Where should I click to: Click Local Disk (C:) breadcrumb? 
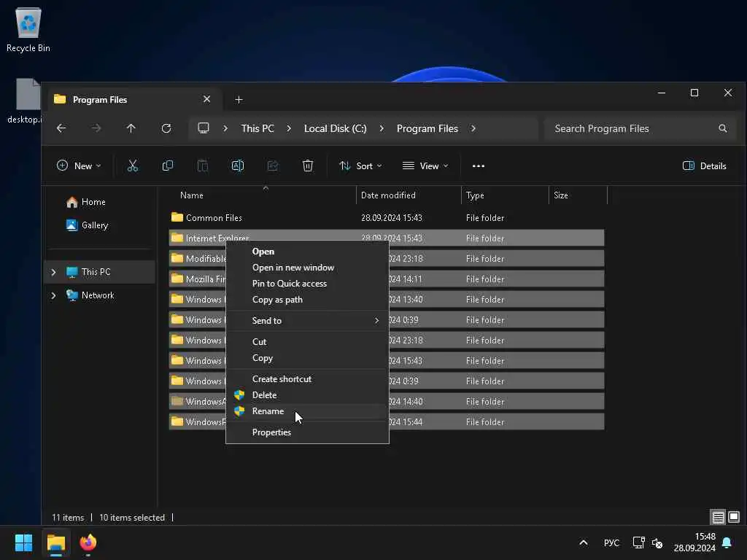click(x=335, y=128)
